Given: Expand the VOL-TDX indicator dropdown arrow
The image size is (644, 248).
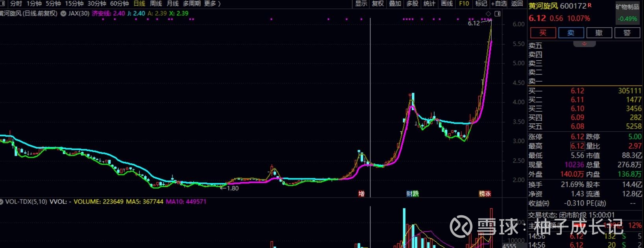Looking at the screenshot, I should [1, 202].
